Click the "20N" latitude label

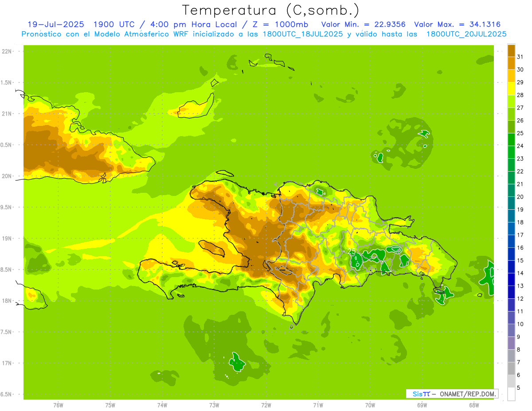pyautogui.click(x=6, y=176)
